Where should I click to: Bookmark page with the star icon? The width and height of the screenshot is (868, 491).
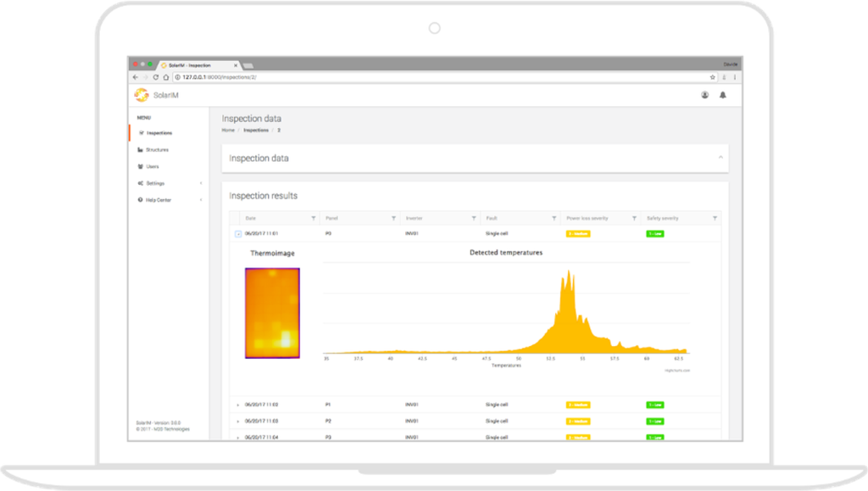pos(712,77)
